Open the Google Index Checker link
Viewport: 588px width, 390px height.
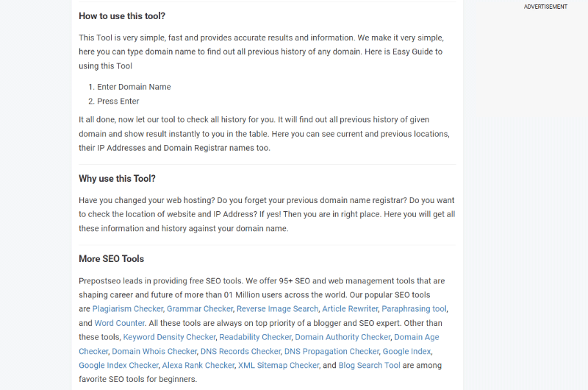[x=118, y=365]
